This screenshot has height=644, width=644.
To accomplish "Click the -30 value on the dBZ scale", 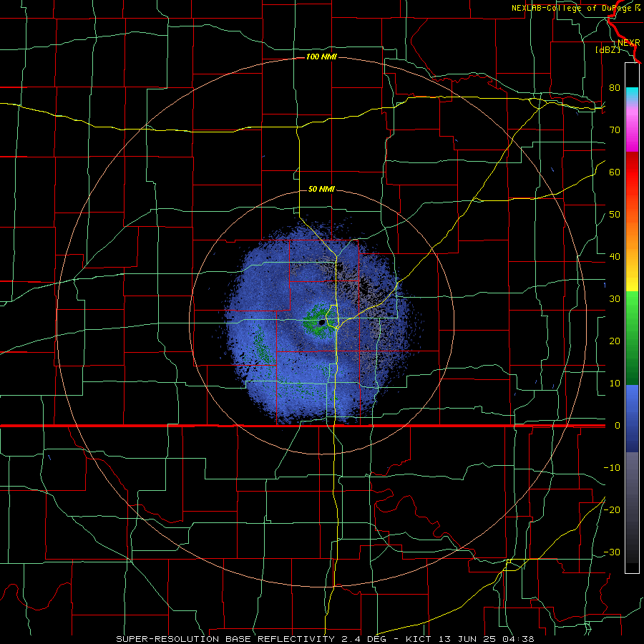I will [612, 552].
